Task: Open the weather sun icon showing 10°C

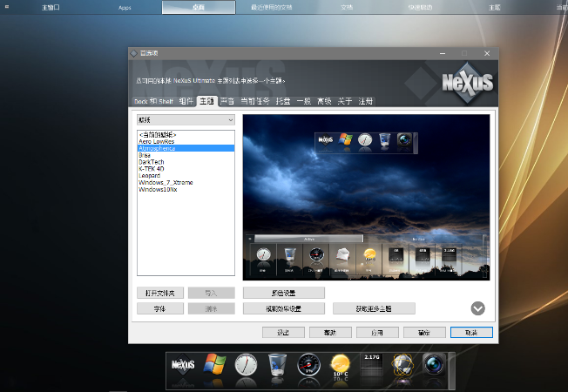Action: [x=340, y=365]
